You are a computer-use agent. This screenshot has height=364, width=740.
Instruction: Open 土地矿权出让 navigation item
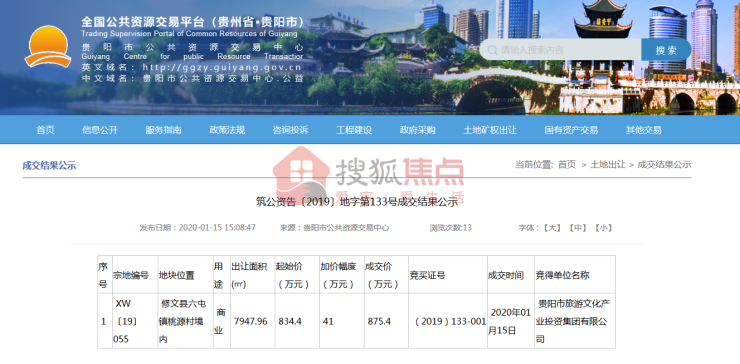point(490,130)
